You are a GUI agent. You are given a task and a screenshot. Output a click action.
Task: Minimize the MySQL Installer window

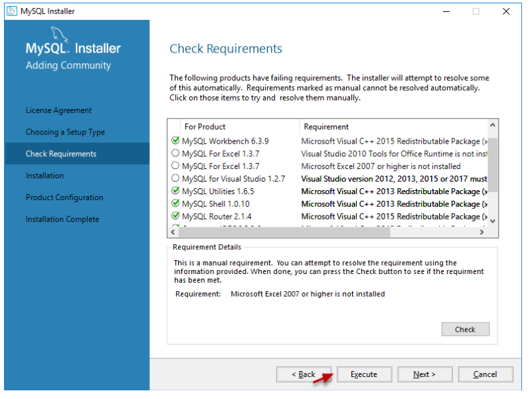446,11
